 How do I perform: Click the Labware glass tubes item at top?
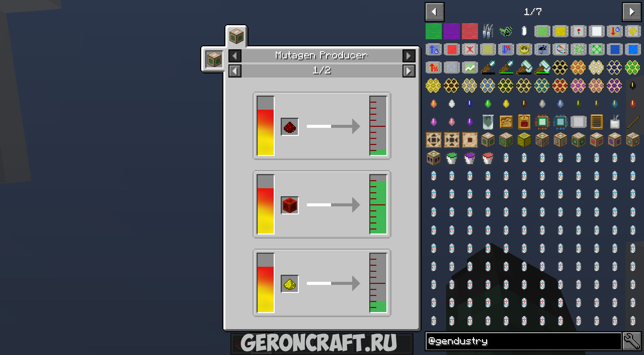point(488,31)
